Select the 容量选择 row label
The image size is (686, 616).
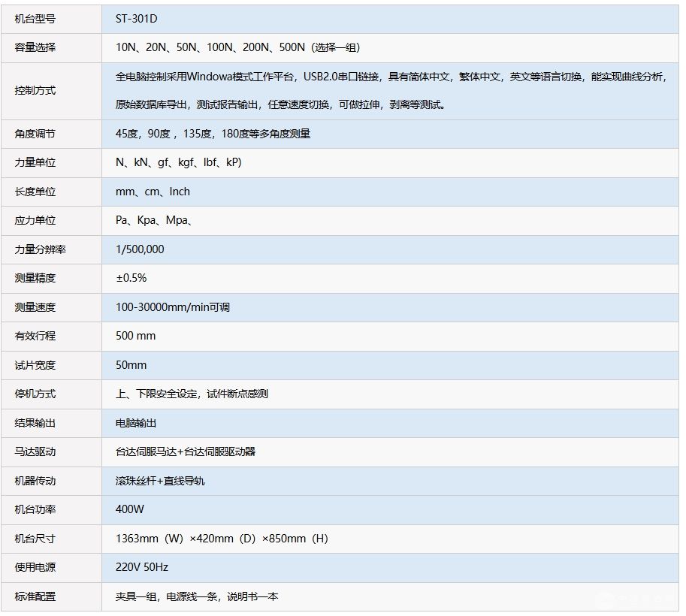tap(35, 47)
